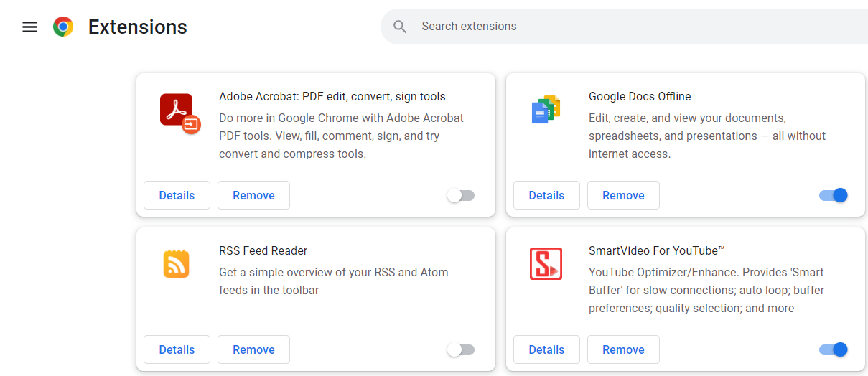Remove SmartVideo For YouTube extension

tap(623, 349)
